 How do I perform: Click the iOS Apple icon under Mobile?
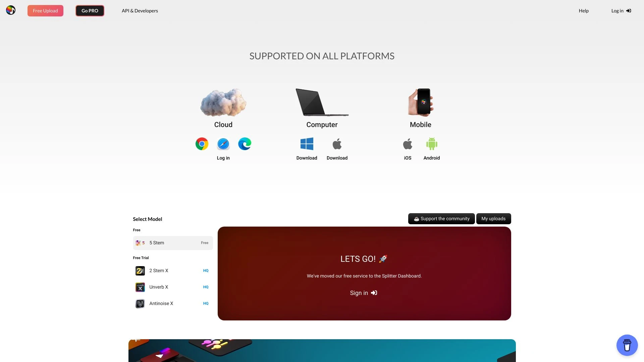coord(408,144)
